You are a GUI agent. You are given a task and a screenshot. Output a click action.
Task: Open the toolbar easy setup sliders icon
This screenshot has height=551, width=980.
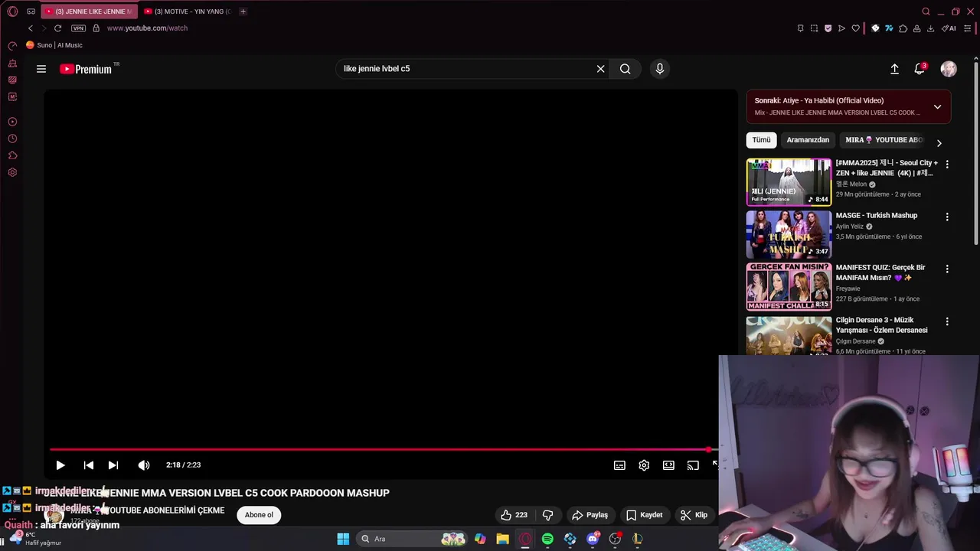pyautogui.click(x=967, y=28)
